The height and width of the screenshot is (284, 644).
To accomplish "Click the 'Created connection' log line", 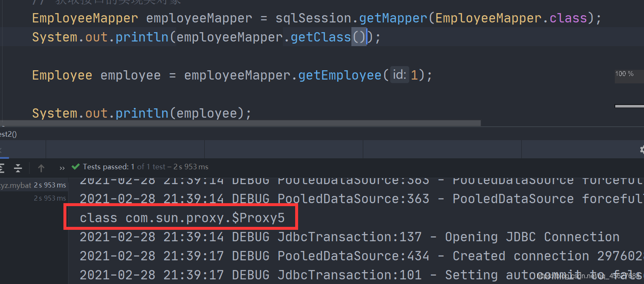I will pos(362,256).
